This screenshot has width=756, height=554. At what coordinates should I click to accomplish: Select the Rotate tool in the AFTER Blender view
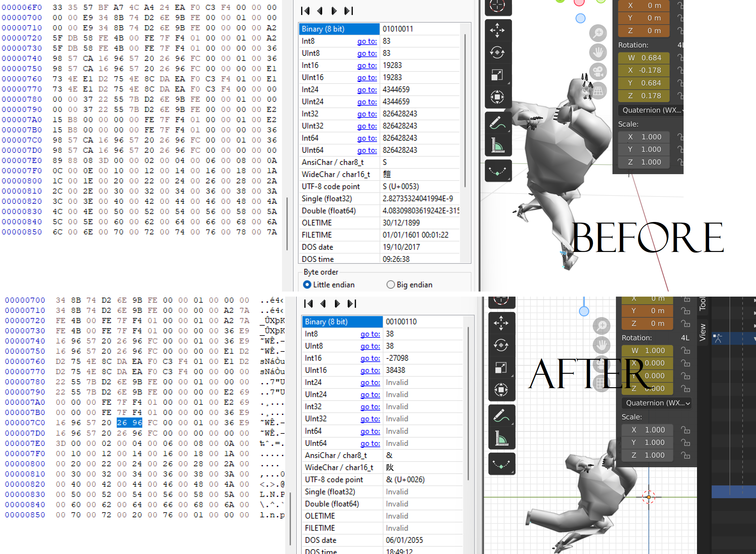point(501,345)
